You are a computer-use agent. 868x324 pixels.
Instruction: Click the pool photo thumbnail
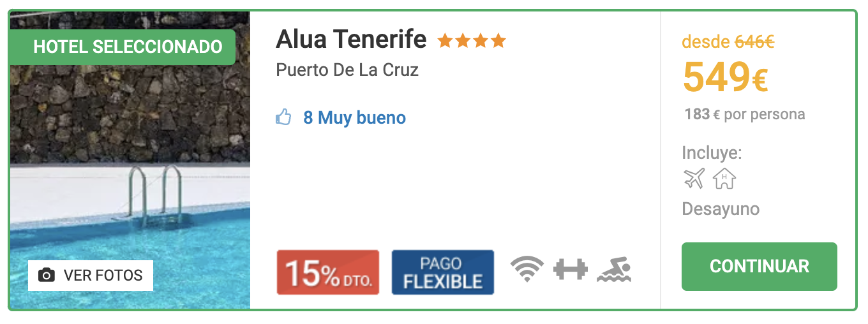coord(128,191)
